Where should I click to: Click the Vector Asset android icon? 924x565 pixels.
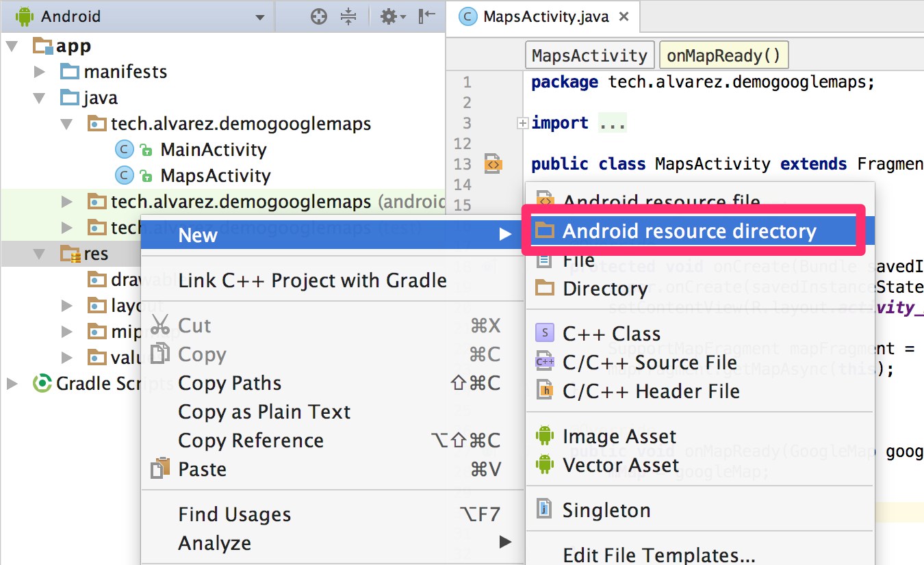tap(545, 464)
